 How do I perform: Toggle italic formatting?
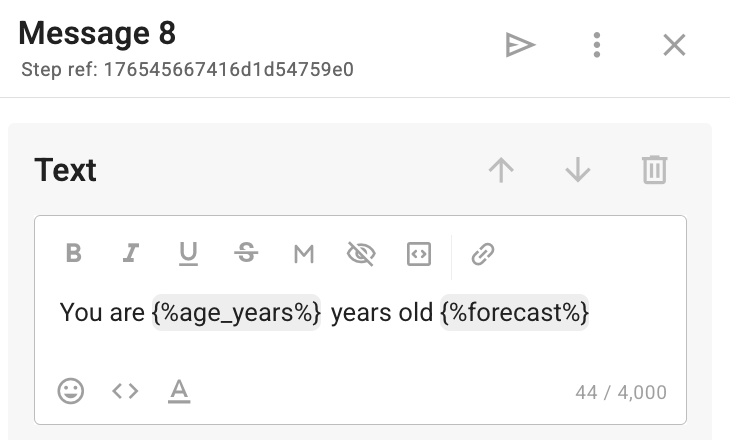130,254
